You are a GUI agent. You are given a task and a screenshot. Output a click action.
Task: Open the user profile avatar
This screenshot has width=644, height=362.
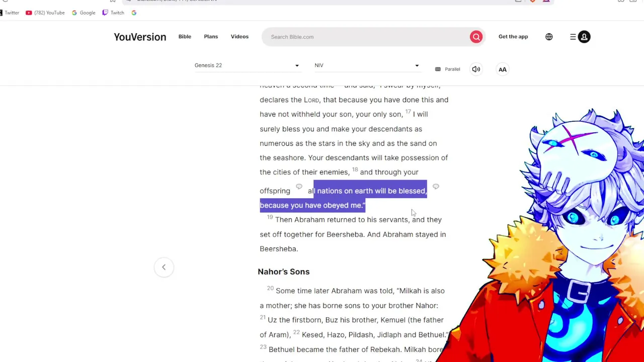584,37
